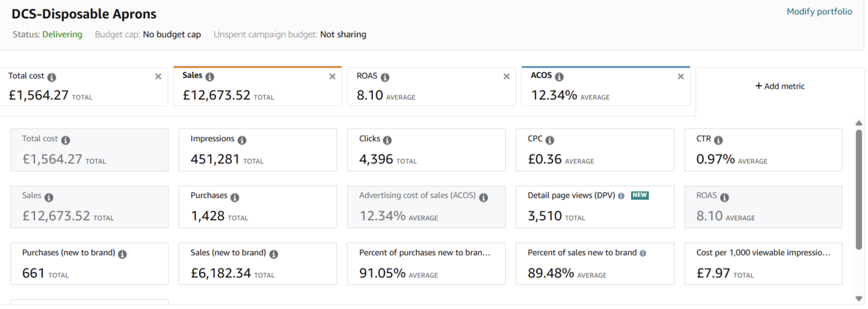The height and width of the screenshot is (309, 868).
Task: Click info icon for Sales (new to brand)
Action: click(x=274, y=254)
